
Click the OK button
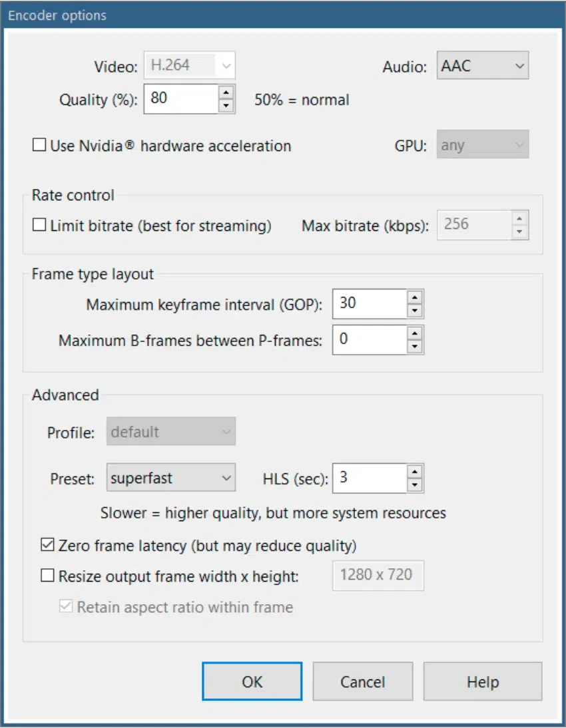pos(252,682)
